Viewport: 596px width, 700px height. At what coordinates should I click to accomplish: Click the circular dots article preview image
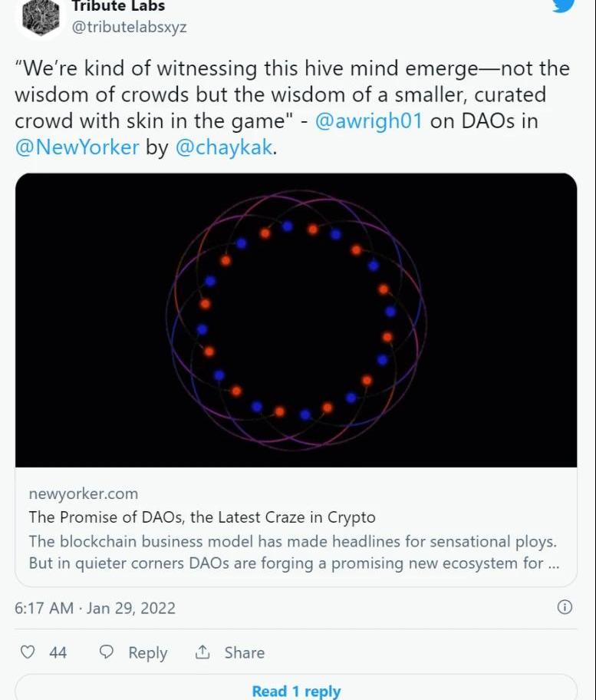point(296,319)
